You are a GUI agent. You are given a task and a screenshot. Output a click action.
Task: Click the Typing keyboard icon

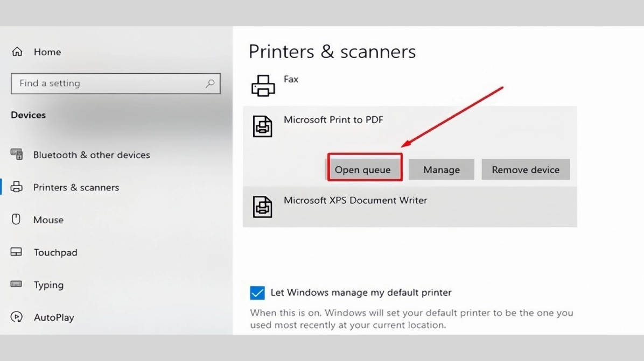[x=16, y=284]
